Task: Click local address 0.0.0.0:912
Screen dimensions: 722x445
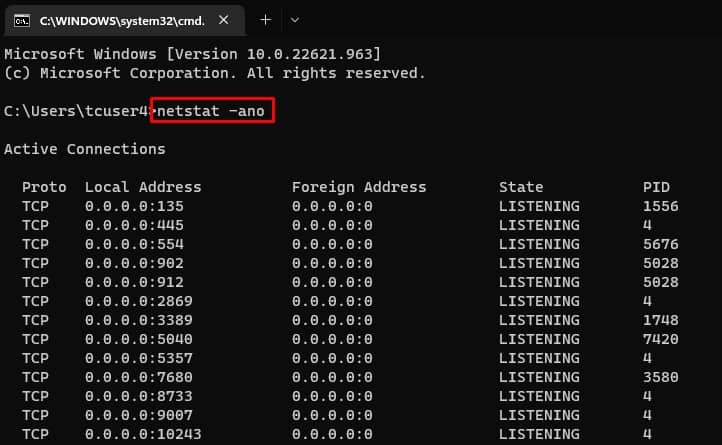Action: [x=134, y=282]
